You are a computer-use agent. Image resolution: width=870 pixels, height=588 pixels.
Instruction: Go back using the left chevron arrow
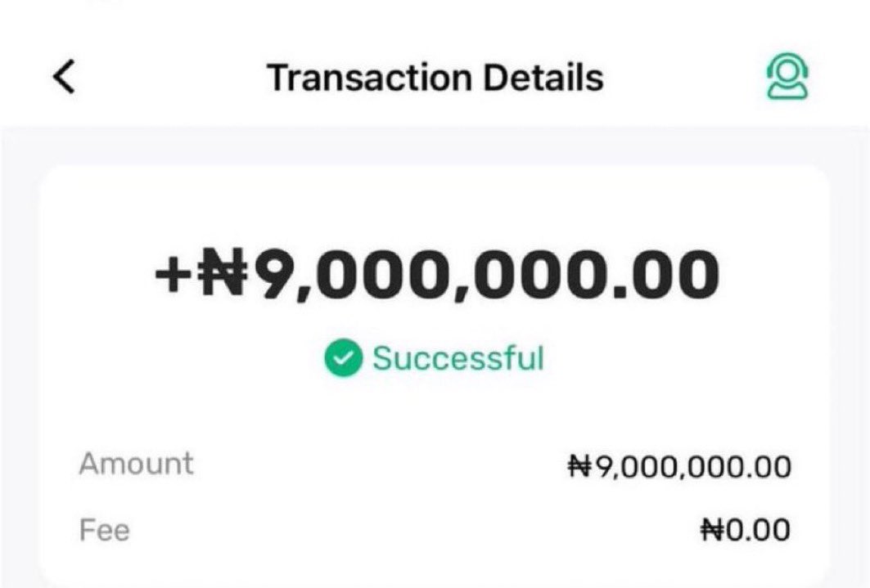(x=65, y=77)
